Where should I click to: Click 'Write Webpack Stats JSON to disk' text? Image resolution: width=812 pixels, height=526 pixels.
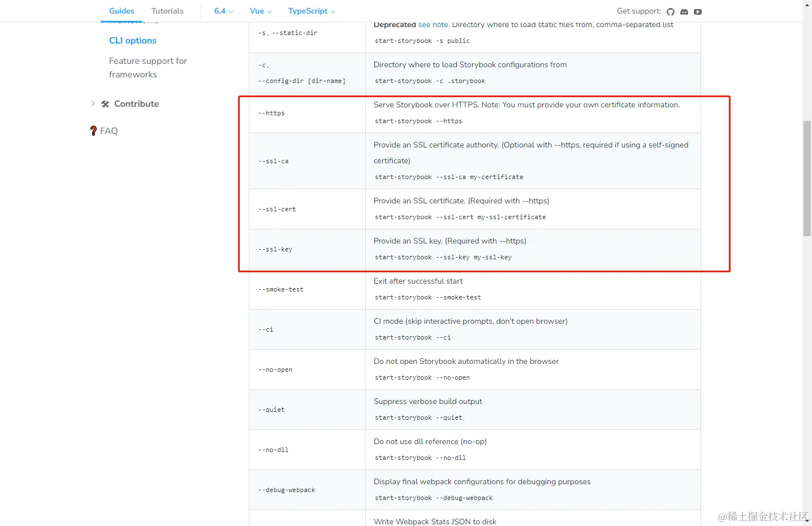click(x=435, y=521)
